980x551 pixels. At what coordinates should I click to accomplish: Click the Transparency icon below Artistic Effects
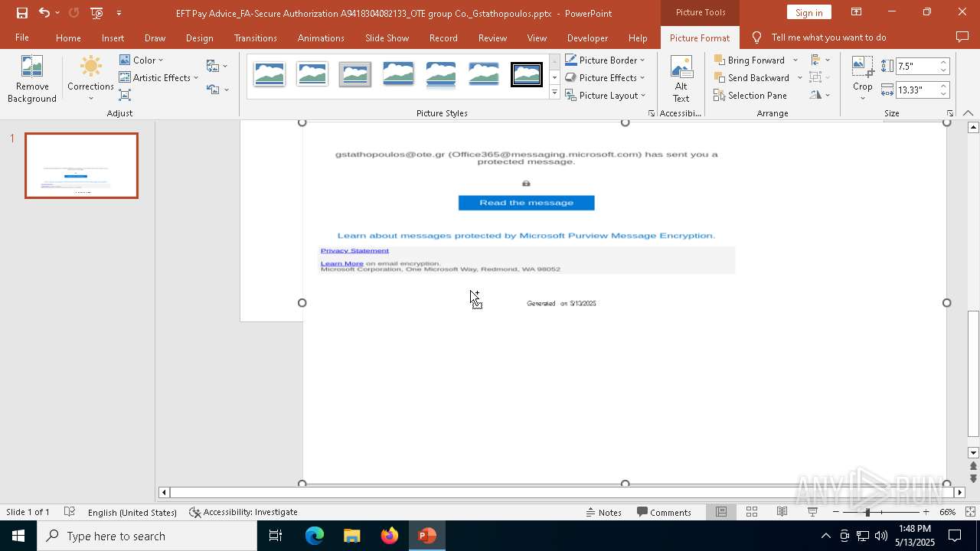[125, 95]
